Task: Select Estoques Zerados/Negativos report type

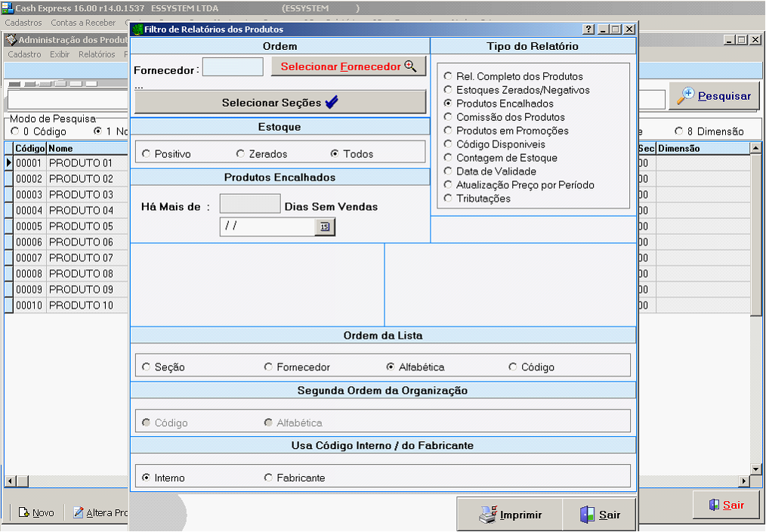Action: click(449, 90)
